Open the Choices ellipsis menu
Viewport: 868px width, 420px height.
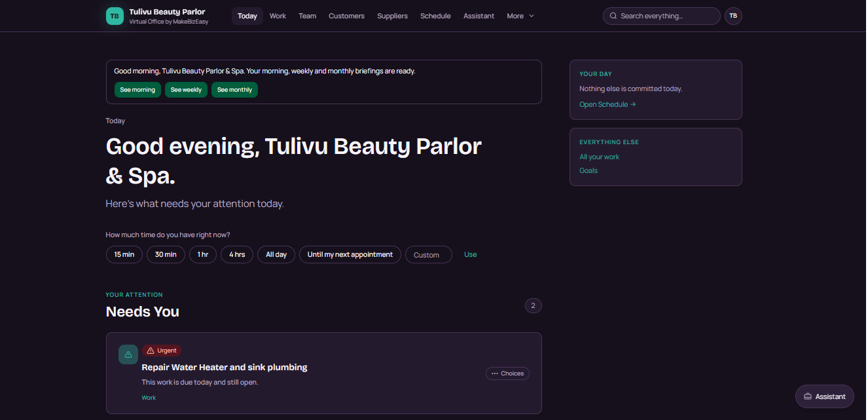click(x=507, y=373)
